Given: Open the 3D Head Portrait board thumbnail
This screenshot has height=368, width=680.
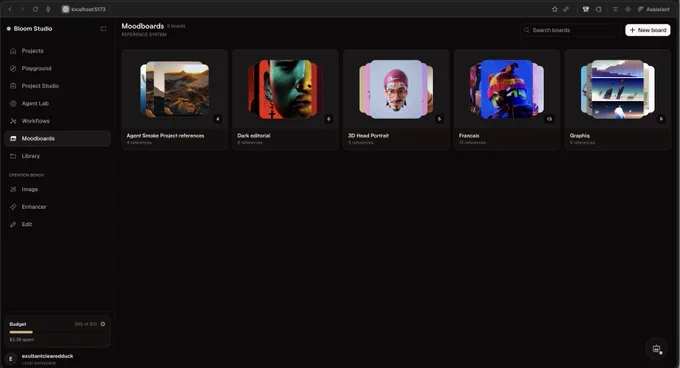Looking at the screenshot, I should (x=396, y=89).
